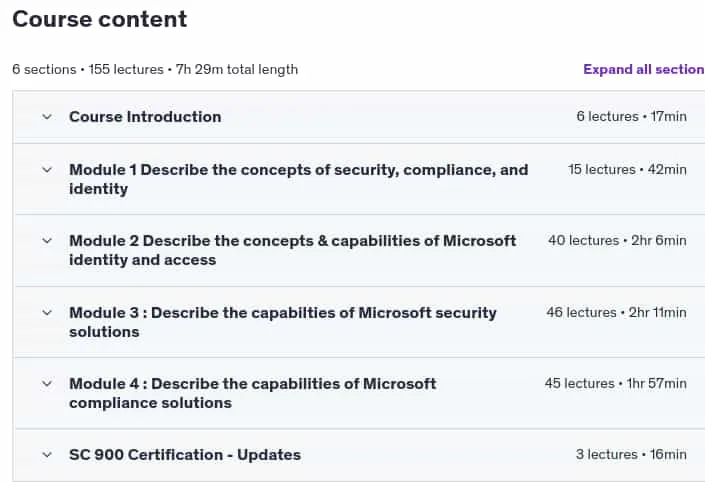
Task: Click the 6 lectures 17min label
Action: coord(632,116)
